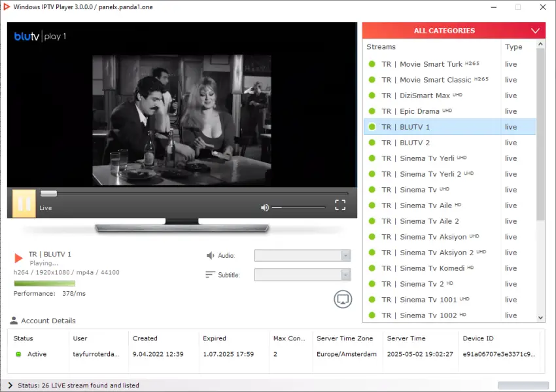Select TR | Sinema Tv Aksiyon 2 stream
The height and width of the screenshot is (392, 556).
(x=449, y=253)
